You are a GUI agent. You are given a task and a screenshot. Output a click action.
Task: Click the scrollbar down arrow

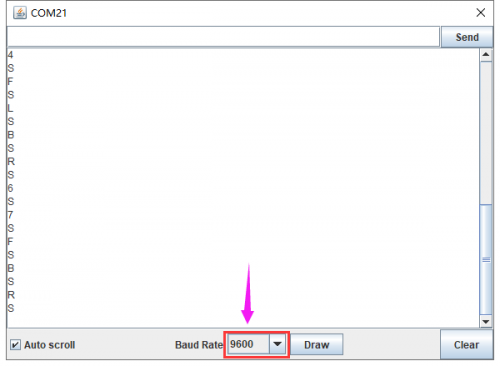tap(486, 322)
